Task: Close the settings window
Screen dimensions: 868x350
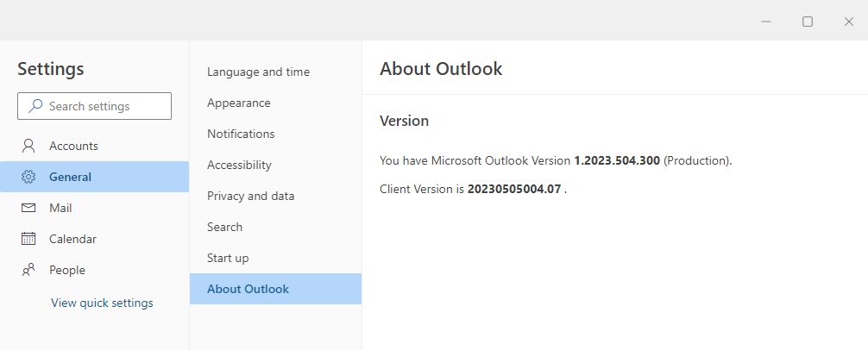Action: click(849, 21)
